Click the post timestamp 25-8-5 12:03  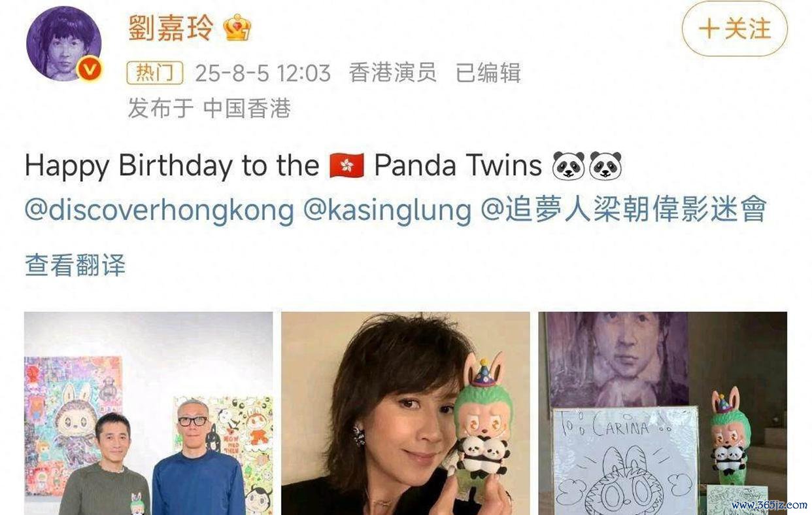(x=263, y=73)
